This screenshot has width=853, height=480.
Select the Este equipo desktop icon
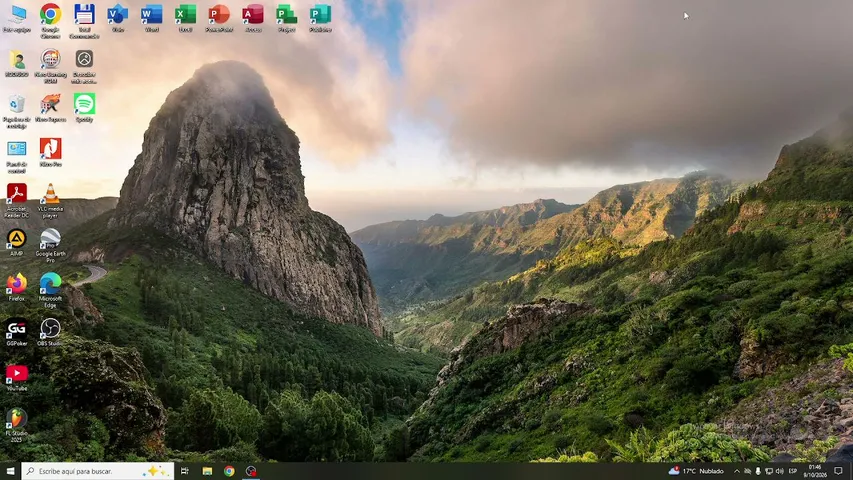pyautogui.click(x=16, y=19)
